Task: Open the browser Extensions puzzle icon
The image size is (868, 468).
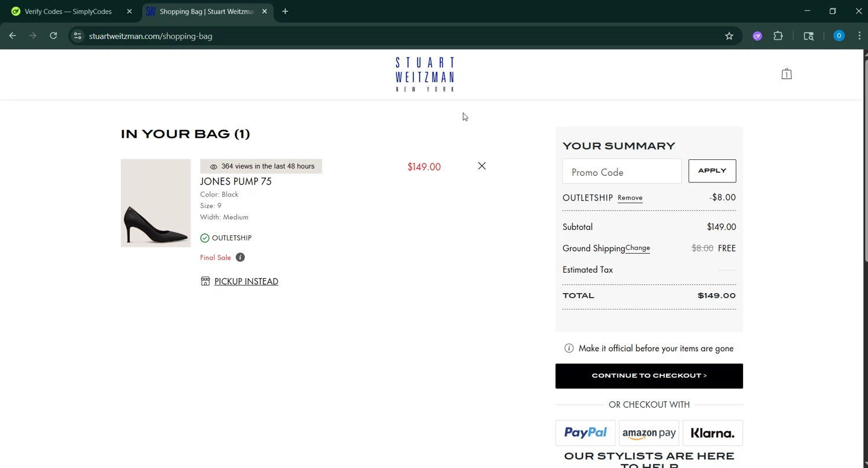Action: [778, 36]
